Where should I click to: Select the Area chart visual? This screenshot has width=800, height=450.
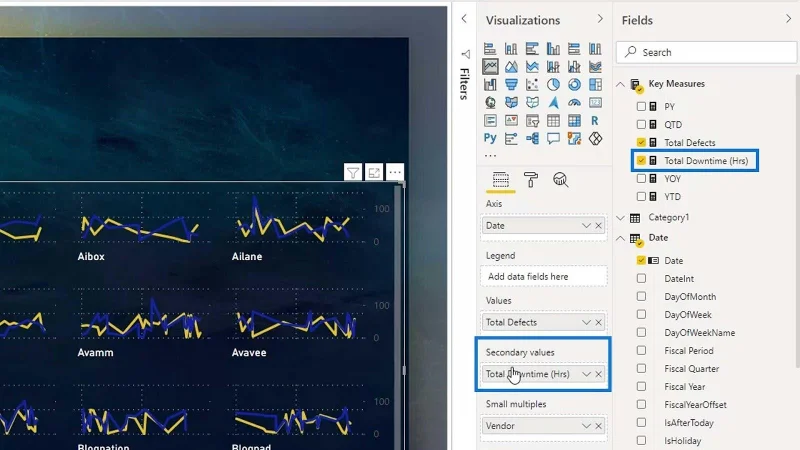point(511,66)
